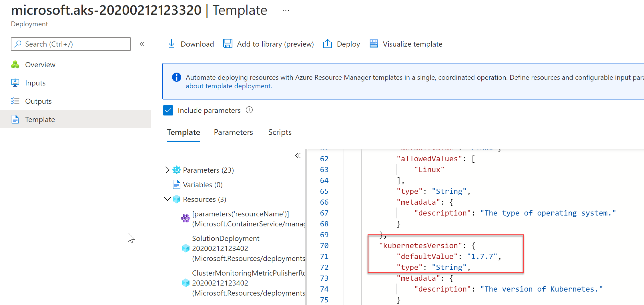Open the ellipsis more options menu

[286, 11]
